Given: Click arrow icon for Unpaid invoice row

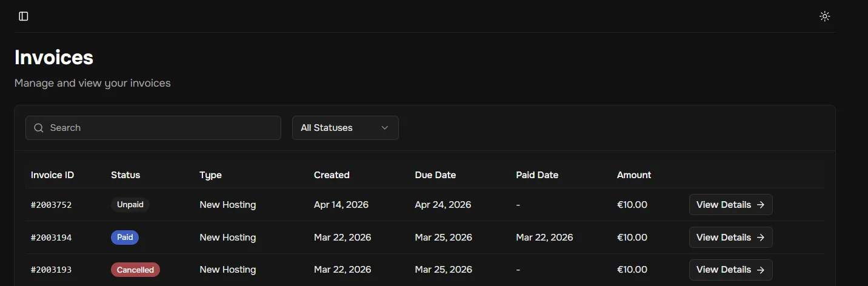Looking at the screenshot, I should [x=761, y=205].
